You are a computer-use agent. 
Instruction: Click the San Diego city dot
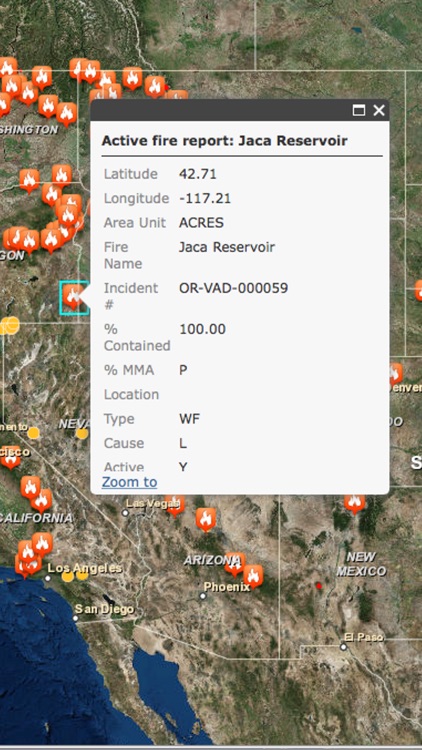coord(75,618)
